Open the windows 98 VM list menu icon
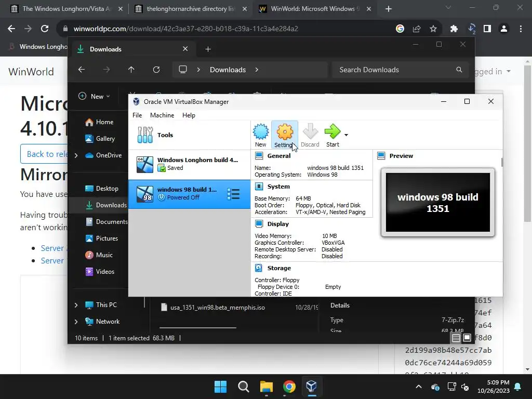 233,194
